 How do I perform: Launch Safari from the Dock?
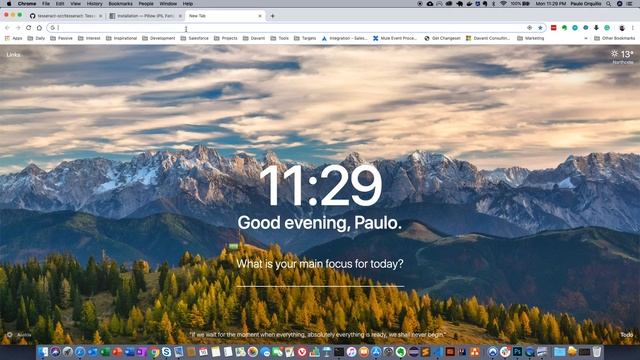tap(80, 352)
